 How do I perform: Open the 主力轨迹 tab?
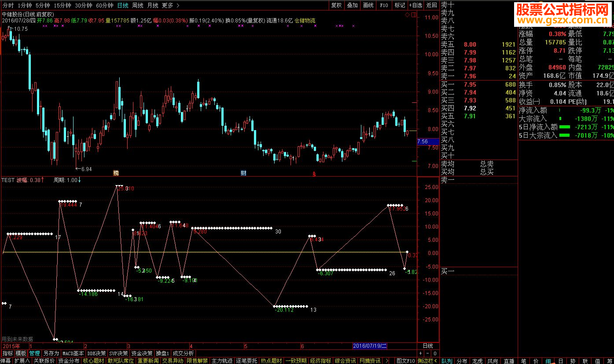click(222, 361)
